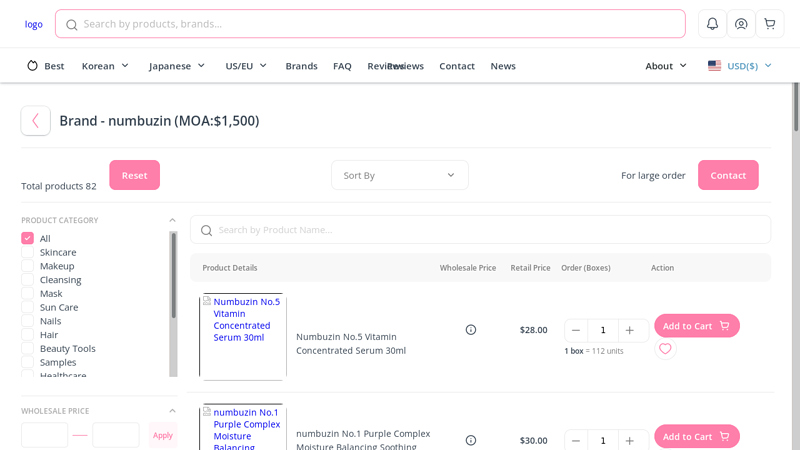Click the magnifier icon in product name search

(206, 231)
